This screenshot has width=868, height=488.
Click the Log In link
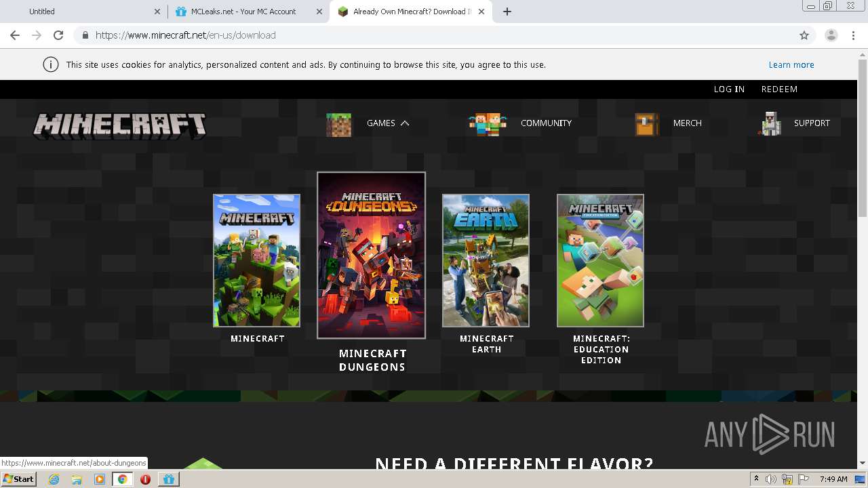point(729,89)
